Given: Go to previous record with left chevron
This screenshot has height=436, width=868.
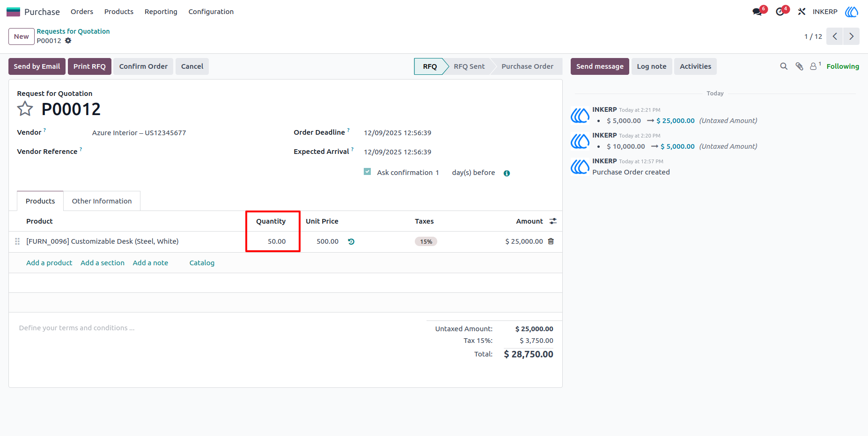Looking at the screenshot, I should pos(835,36).
